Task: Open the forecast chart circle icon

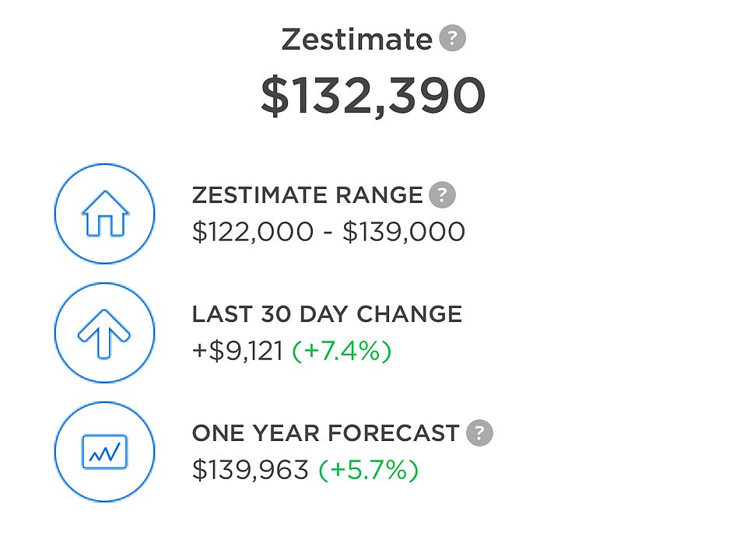Action: click(x=104, y=451)
